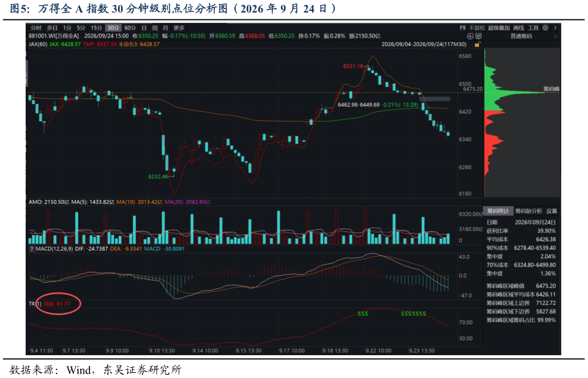Click the 平均成本 6426.38 value

pos(546,239)
